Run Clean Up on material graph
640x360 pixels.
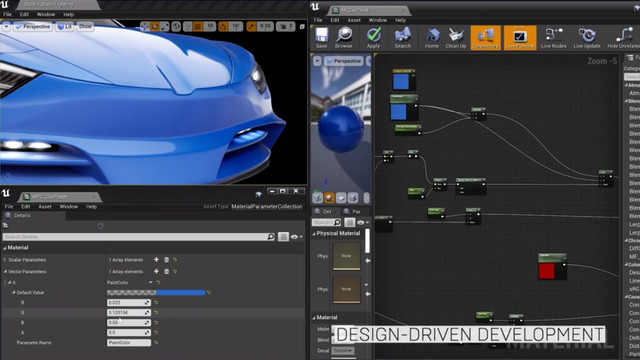click(456, 38)
